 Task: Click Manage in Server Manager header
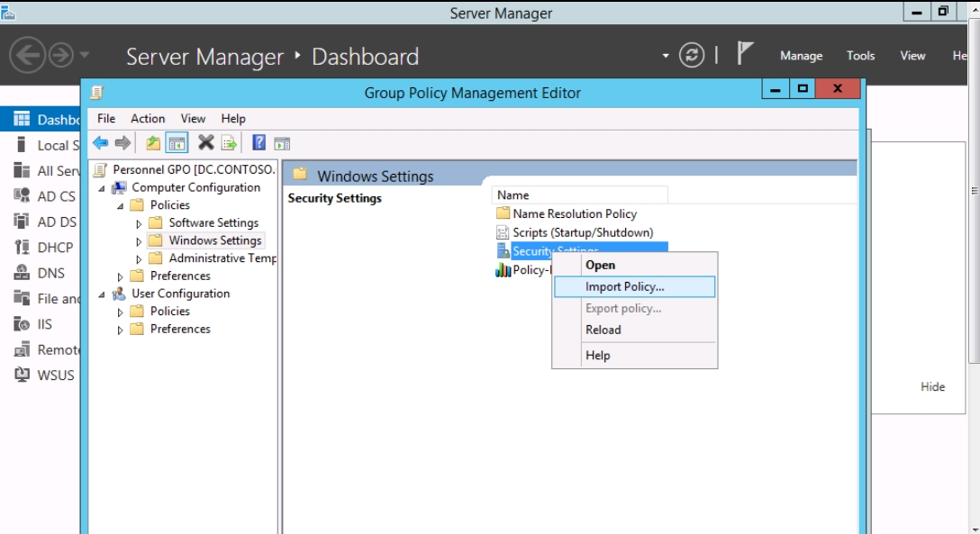click(x=801, y=56)
